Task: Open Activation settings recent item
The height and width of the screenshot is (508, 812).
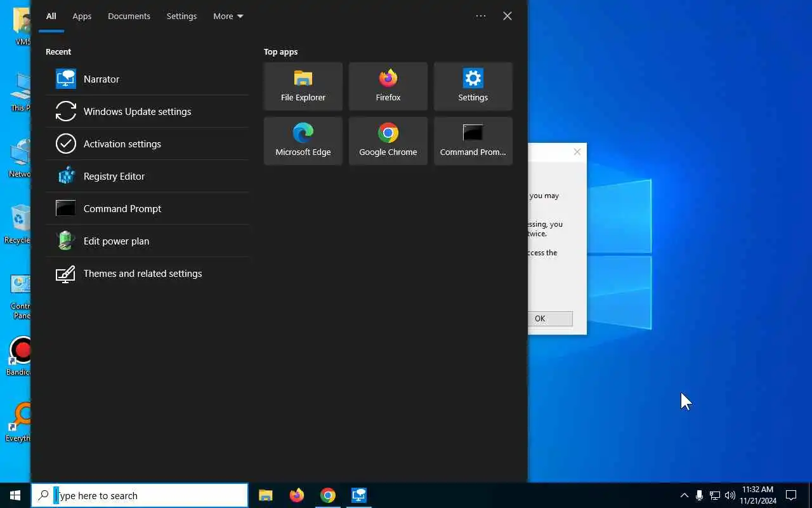Action: coord(147,144)
